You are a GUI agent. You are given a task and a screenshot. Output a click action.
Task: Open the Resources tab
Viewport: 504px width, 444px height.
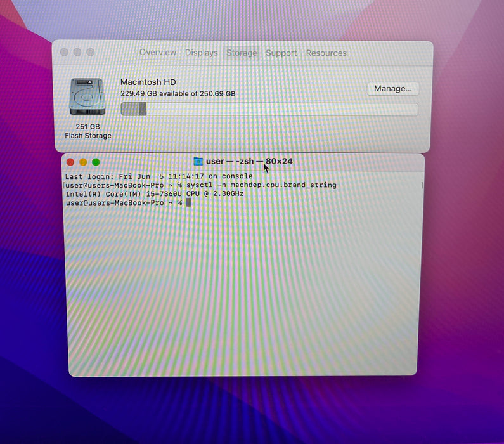click(326, 53)
